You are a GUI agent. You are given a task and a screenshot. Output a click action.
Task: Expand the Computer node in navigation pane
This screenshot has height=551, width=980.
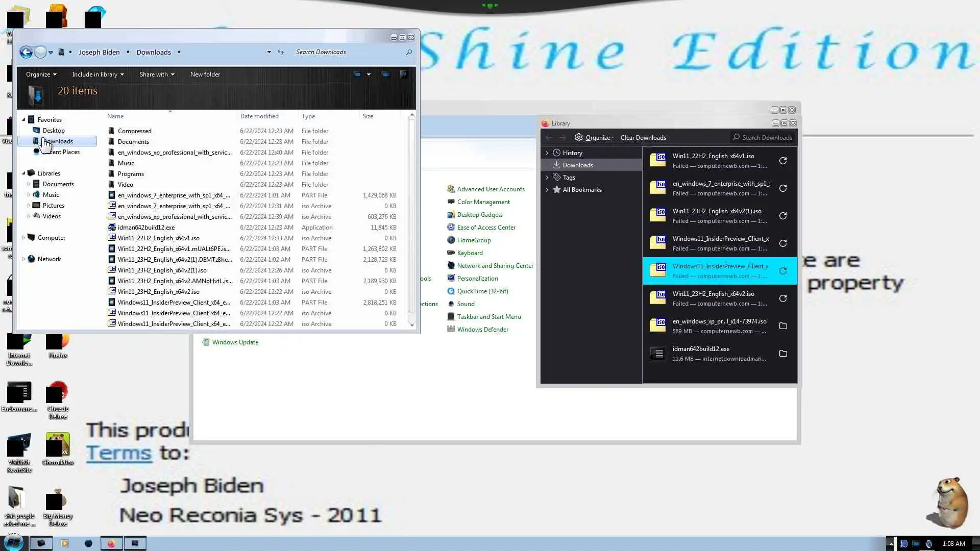coord(23,238)
